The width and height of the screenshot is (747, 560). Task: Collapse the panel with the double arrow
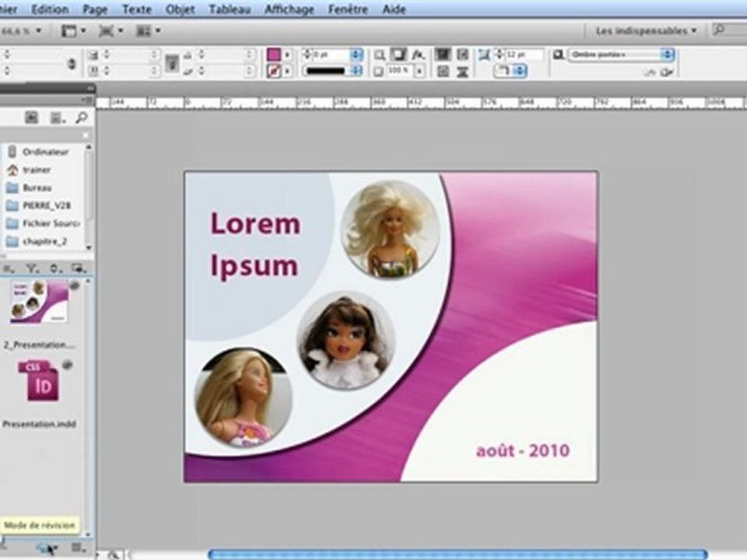89,89
